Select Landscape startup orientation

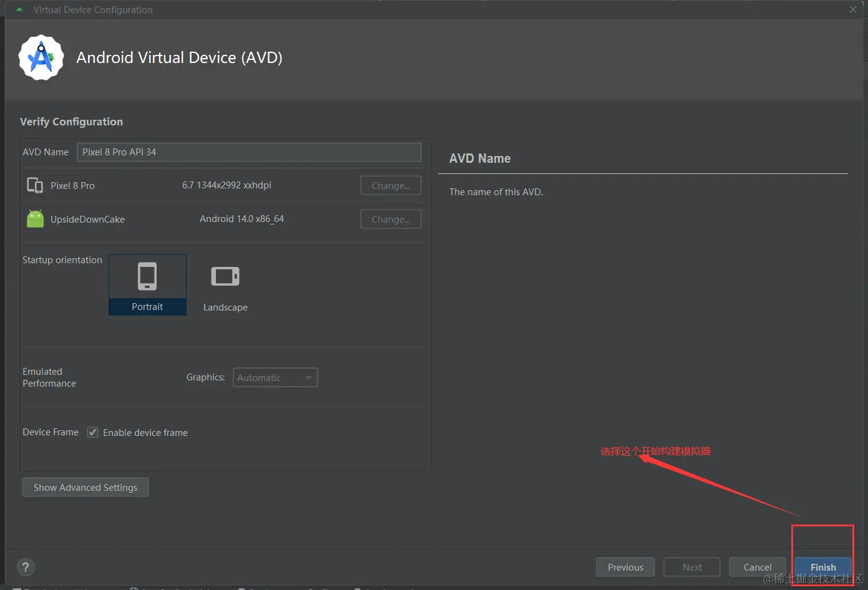click(225, 284)
